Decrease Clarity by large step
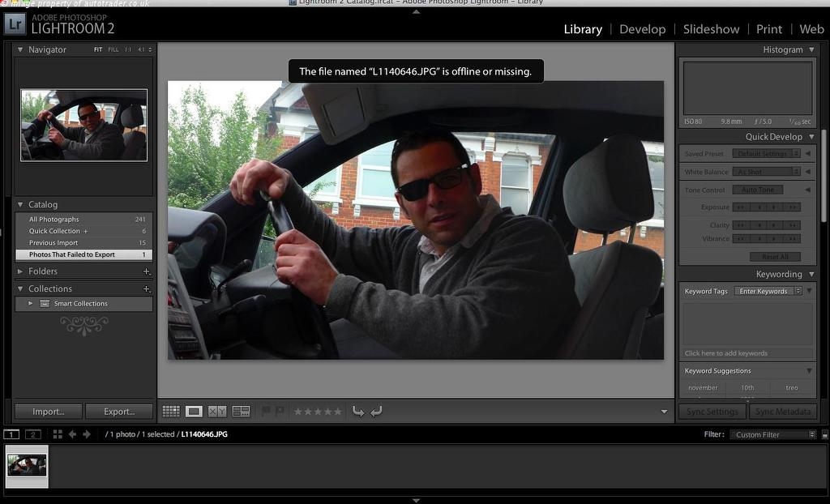 pos(741,225)
